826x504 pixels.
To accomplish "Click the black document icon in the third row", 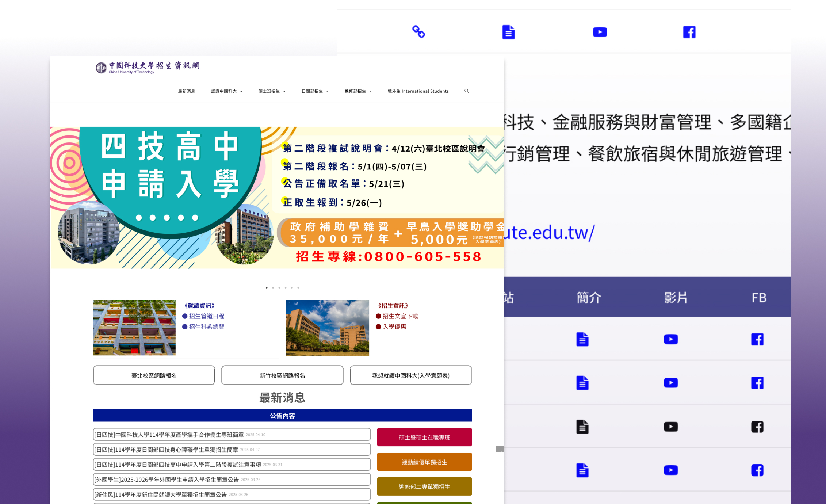I will [582, 427].
